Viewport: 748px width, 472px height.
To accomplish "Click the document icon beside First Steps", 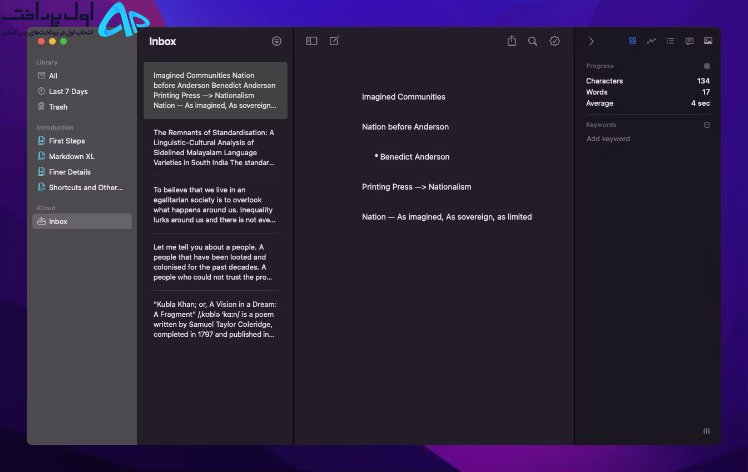I will click(x=42, y=140).
